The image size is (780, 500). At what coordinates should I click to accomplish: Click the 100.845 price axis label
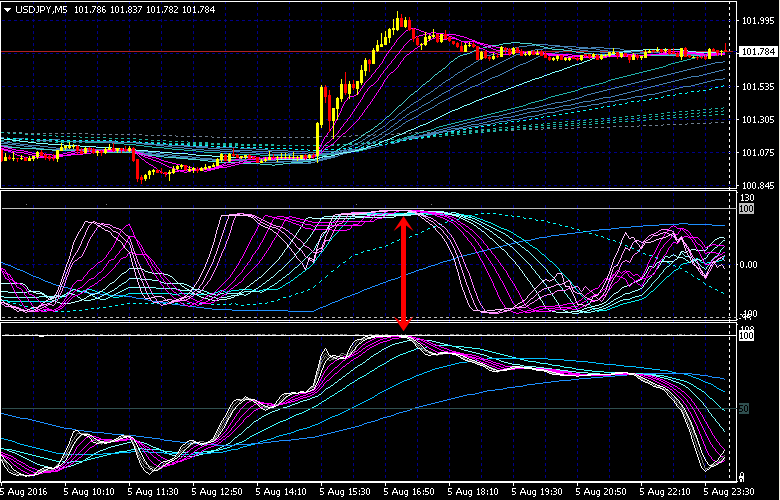[757, 186]
